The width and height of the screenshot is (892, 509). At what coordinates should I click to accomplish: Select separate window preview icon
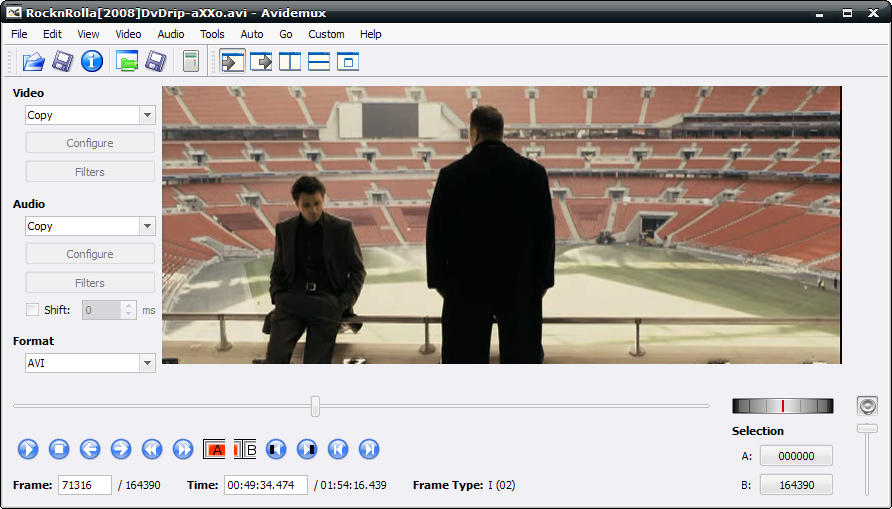tap(348, 61)
